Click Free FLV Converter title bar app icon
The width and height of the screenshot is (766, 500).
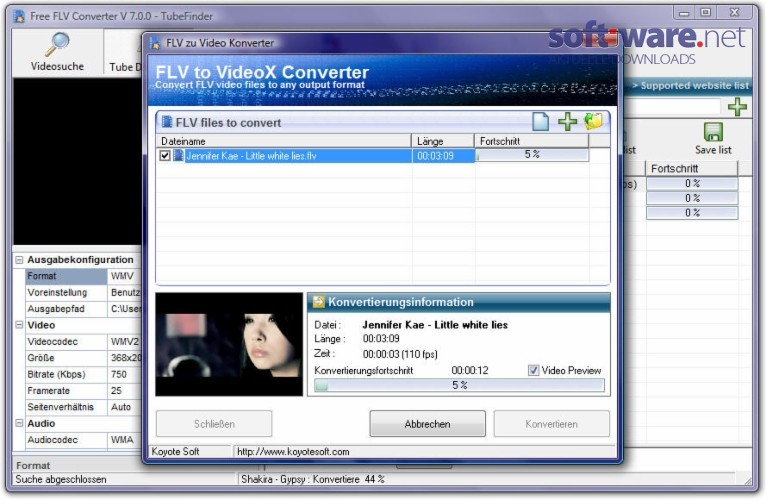[19, 16]
